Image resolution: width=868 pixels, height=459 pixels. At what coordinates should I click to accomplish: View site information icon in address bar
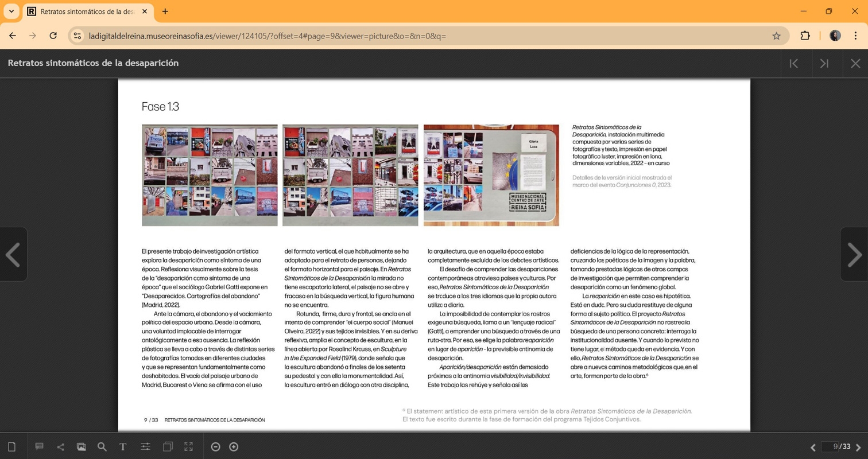[x=78, y=36]
